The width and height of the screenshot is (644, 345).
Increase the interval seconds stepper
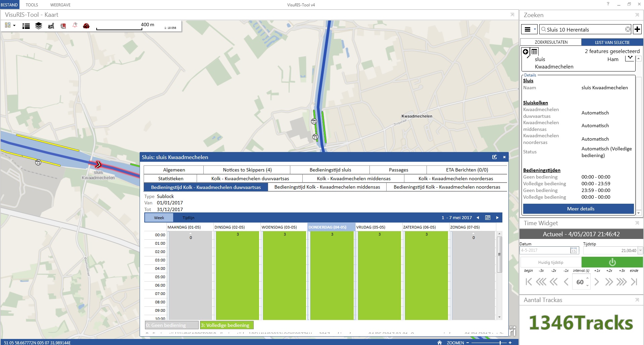pos(587,278)
